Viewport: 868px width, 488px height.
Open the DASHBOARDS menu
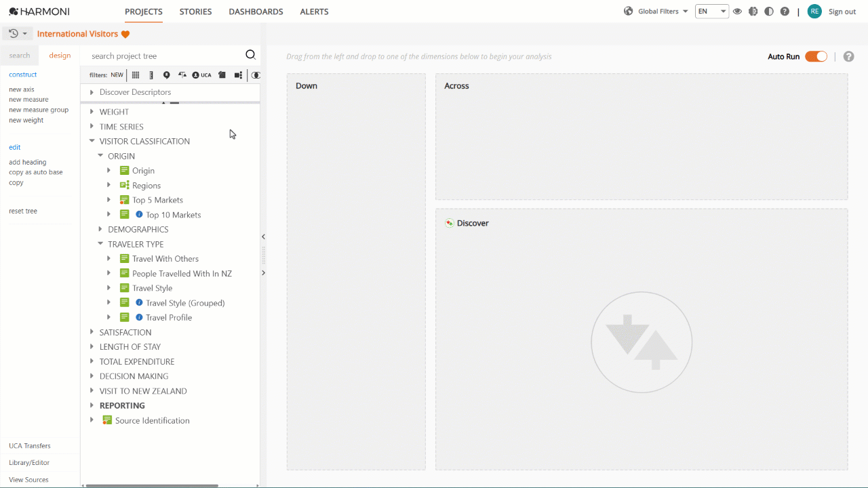(256, 12)
